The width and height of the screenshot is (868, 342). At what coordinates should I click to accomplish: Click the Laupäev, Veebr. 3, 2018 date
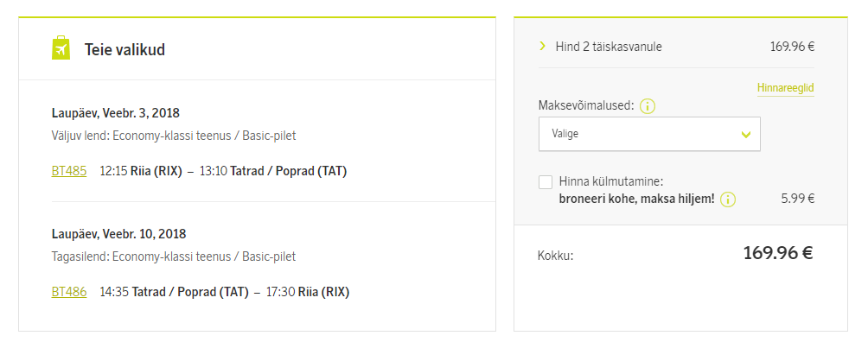[116, 113]
